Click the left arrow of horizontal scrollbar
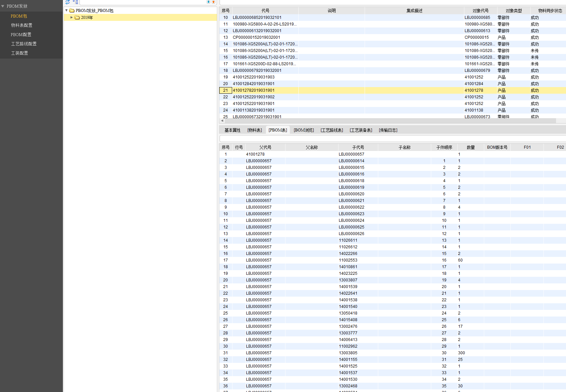The height and width of the screenshot is (392, 566). 222,121
